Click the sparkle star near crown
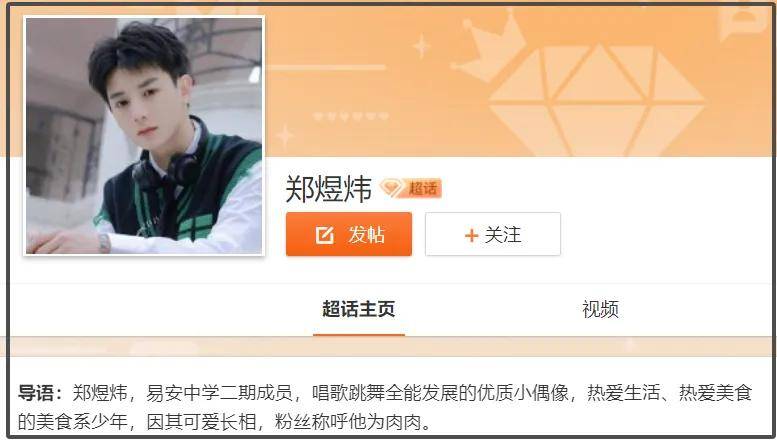Screen dimensions: 777x440 coord(421,46)
